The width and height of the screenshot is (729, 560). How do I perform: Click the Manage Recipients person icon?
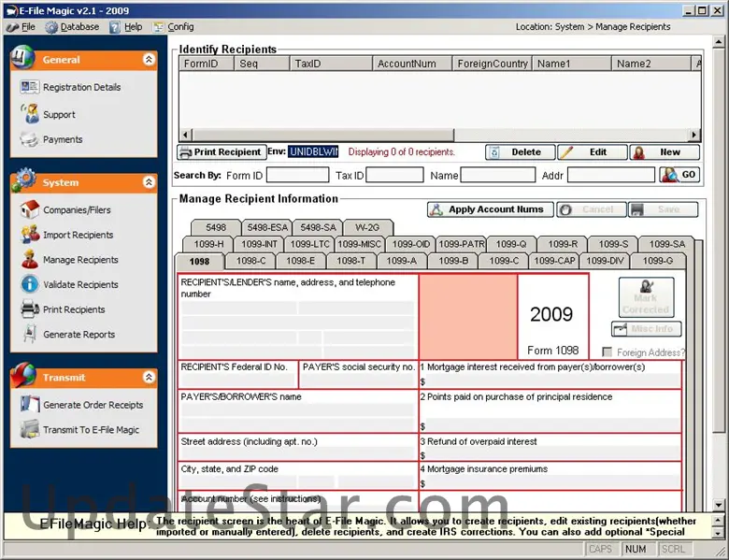[x=30, y=259]
